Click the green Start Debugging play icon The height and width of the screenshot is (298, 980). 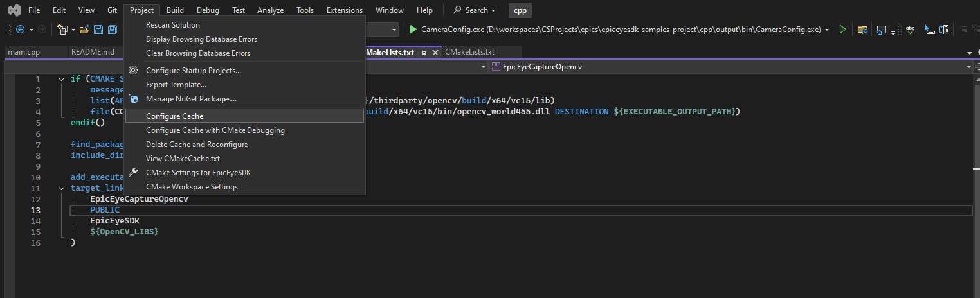412,30
